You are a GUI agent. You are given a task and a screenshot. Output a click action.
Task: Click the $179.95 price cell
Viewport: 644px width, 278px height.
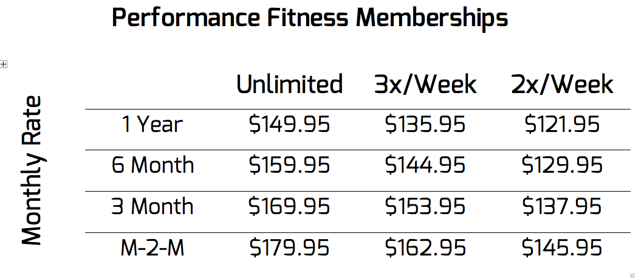pos(290,248)
